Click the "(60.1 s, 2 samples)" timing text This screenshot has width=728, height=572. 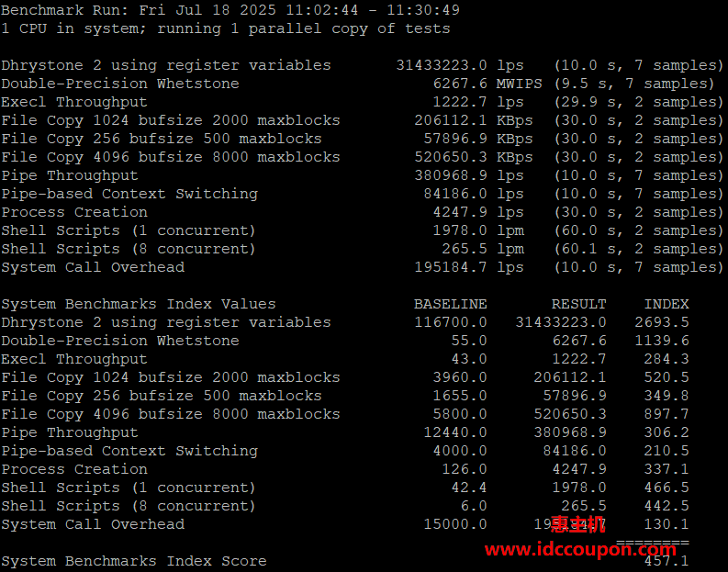tap(639, 249)
